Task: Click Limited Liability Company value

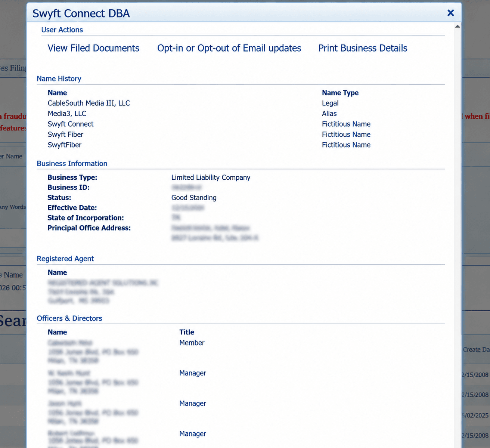Action: (211, 177)
